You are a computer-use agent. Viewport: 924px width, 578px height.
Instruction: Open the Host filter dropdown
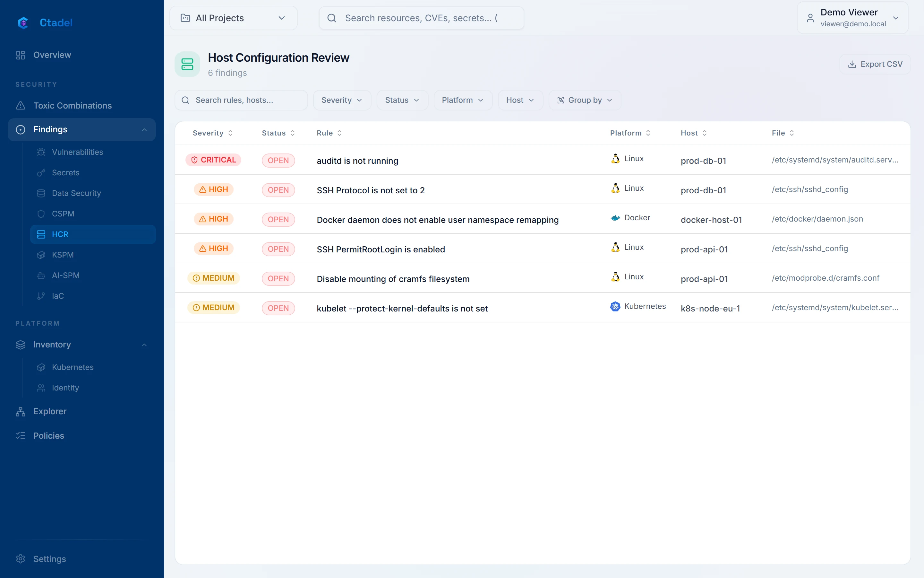pos(520,100)
